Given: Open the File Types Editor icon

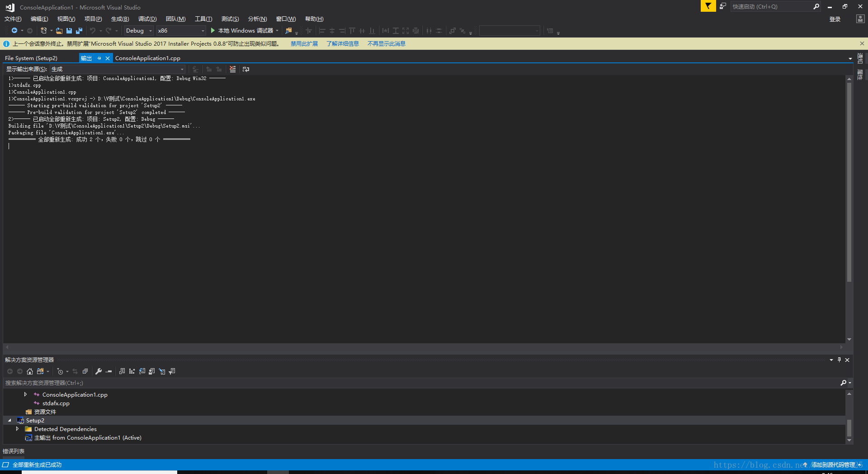Looking at the screenshot, I should click(142, 371).
